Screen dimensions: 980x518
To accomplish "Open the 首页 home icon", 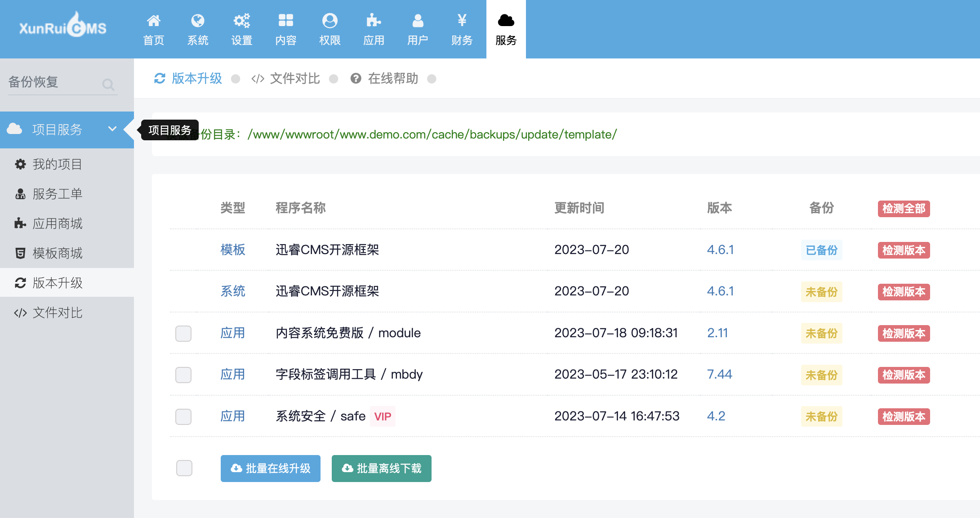I will (x=154, y=21).
